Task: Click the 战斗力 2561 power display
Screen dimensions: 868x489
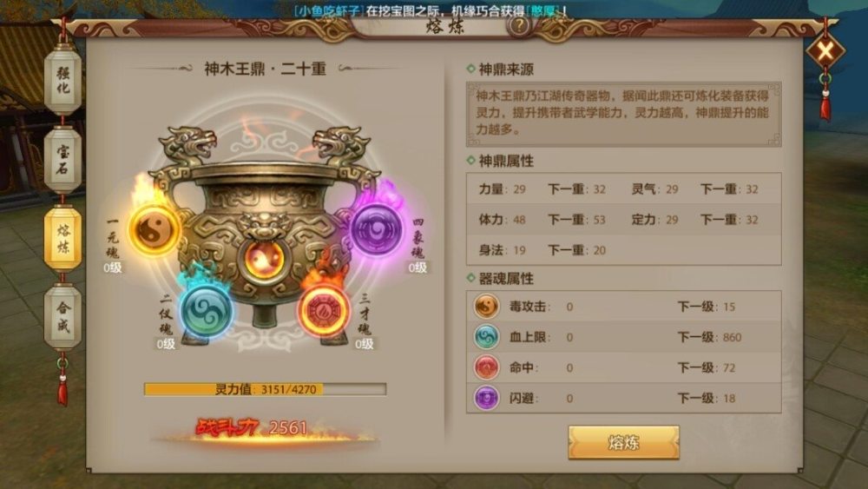Action: pos(252,428)
